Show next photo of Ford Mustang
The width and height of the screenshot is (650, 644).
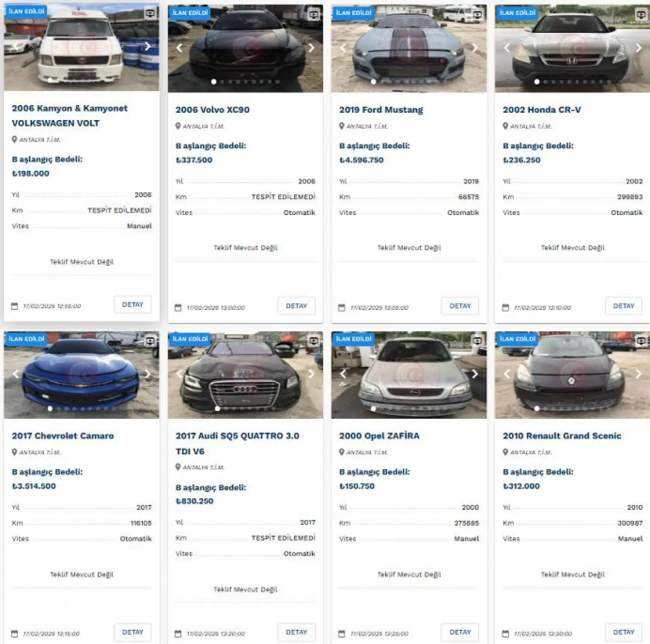click(475, 48)
